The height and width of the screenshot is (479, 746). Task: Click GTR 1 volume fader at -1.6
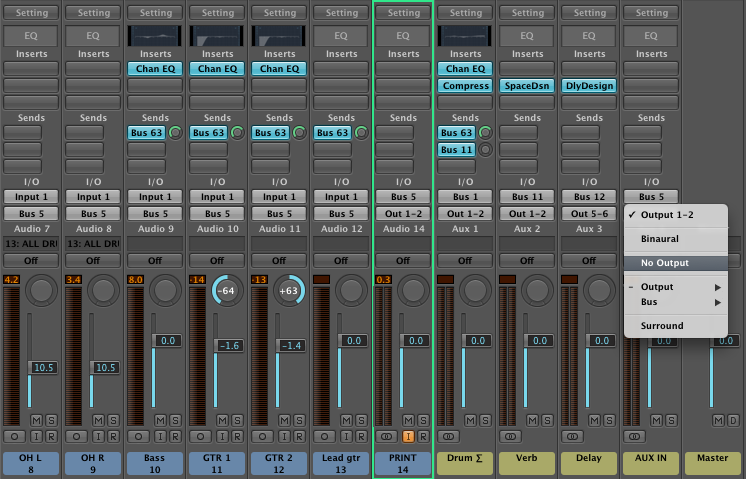[229, 346]
